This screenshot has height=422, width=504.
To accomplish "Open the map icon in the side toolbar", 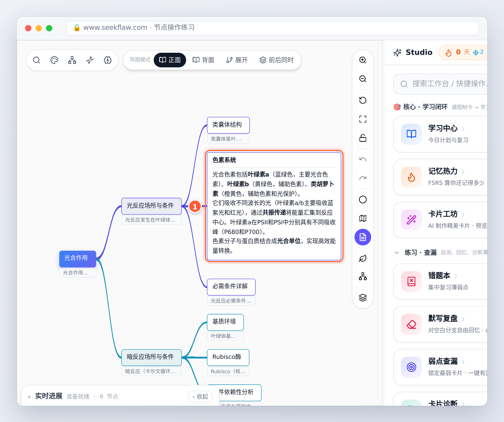I will (363, 218).
